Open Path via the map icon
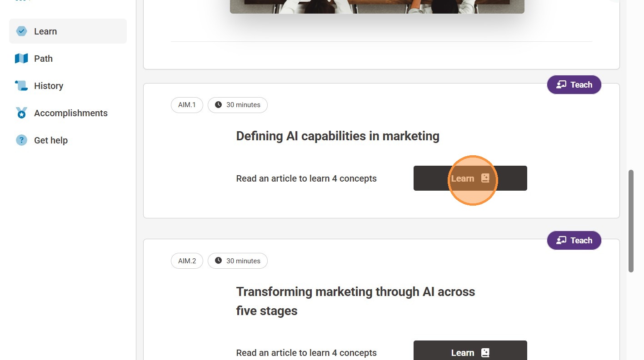 [21, 59]
